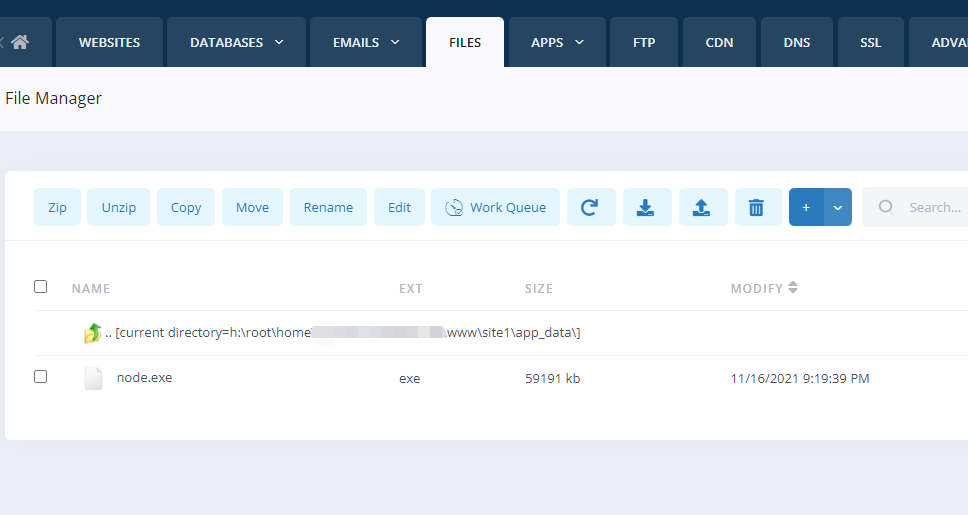Viewport: 968px width, 515px height.
Task: Expand the Emails dropdown menu
Action: coord(366,43)
